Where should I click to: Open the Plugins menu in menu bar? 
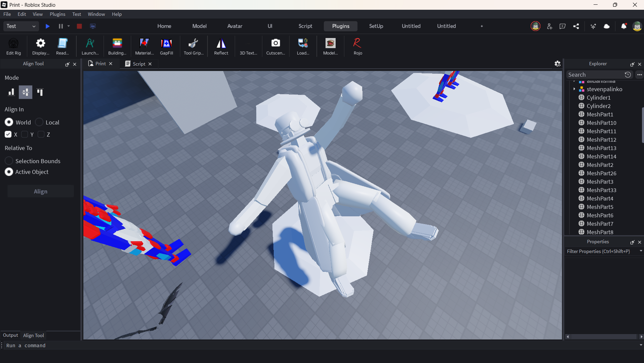tap(58, 14)
